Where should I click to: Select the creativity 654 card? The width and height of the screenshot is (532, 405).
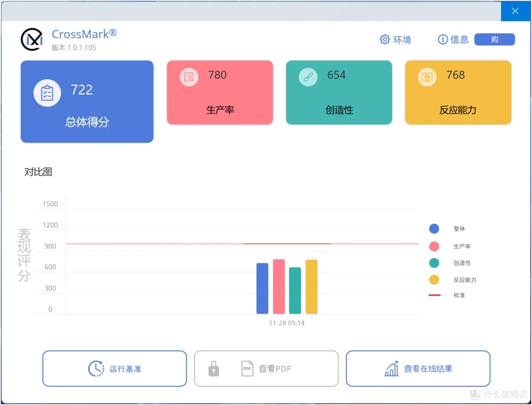tap(339, 93)
